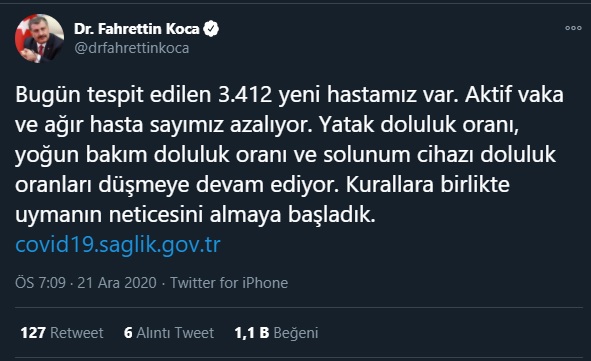Open the Dr. Fahrettin Koca display name

point(136,29)
